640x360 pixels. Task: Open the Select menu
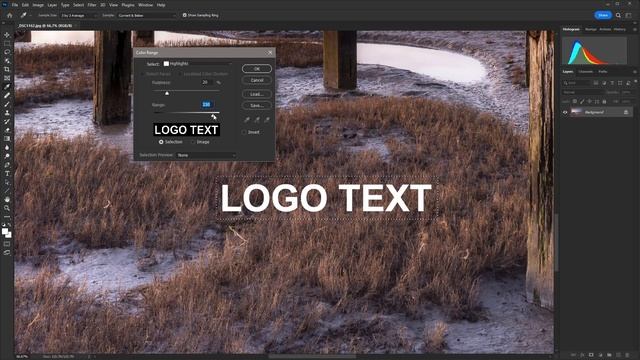point(78,5)
